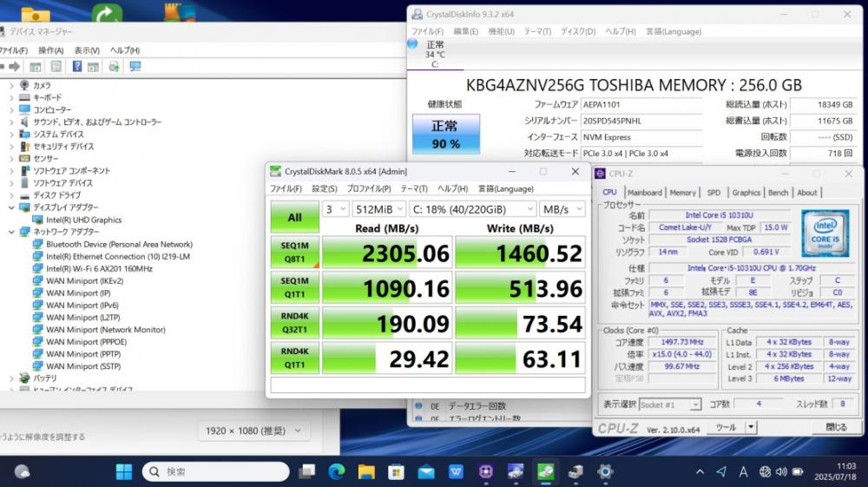Select Intel(R) UHD Graphics device
Image resolution: width=868 pixels, height=487 pixels.
[x=83, y=220]
